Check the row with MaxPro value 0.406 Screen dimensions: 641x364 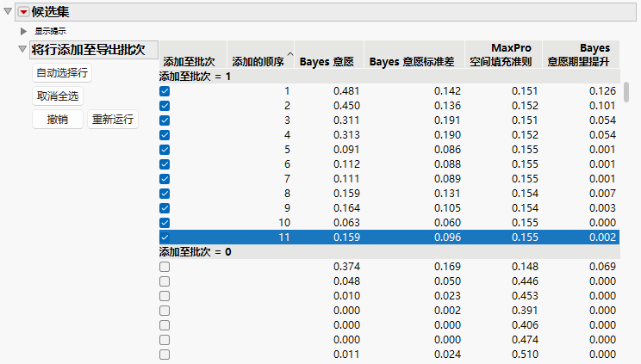(x=165, y=325)
